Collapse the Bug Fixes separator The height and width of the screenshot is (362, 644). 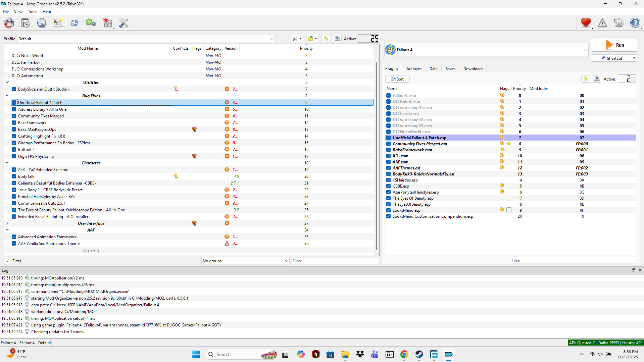tap(7, 96)
